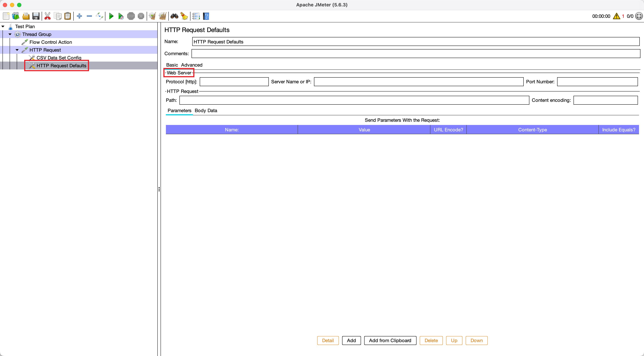Click Start no pauses icon
This screenshot has height=356, width=644.
[x=121, y=16]
